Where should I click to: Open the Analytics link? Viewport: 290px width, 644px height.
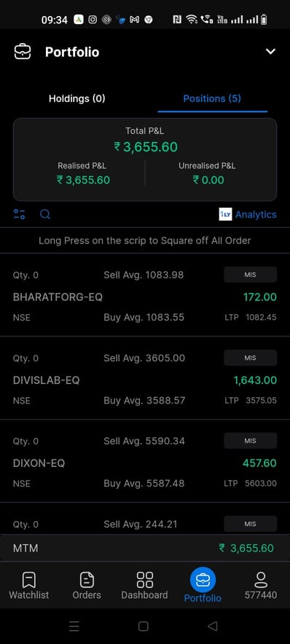256,214
